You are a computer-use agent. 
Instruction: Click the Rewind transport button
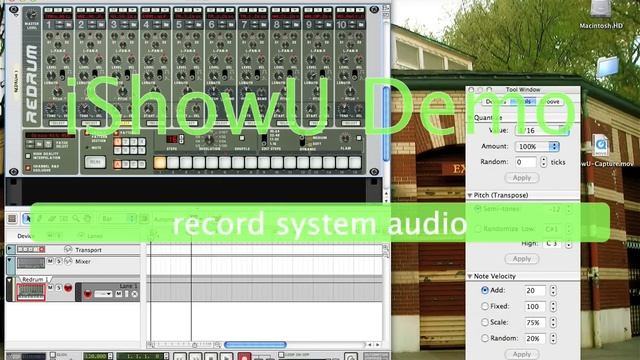point(180,357)
